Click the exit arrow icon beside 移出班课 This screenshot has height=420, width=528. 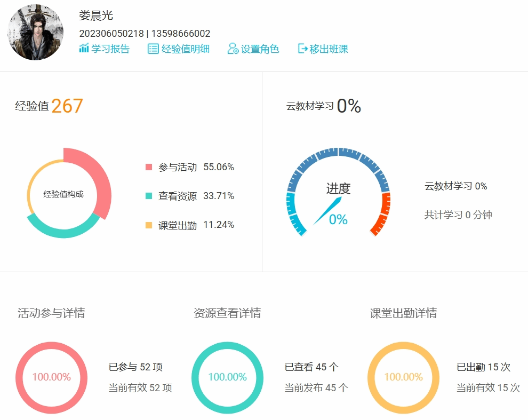[302, 49]
